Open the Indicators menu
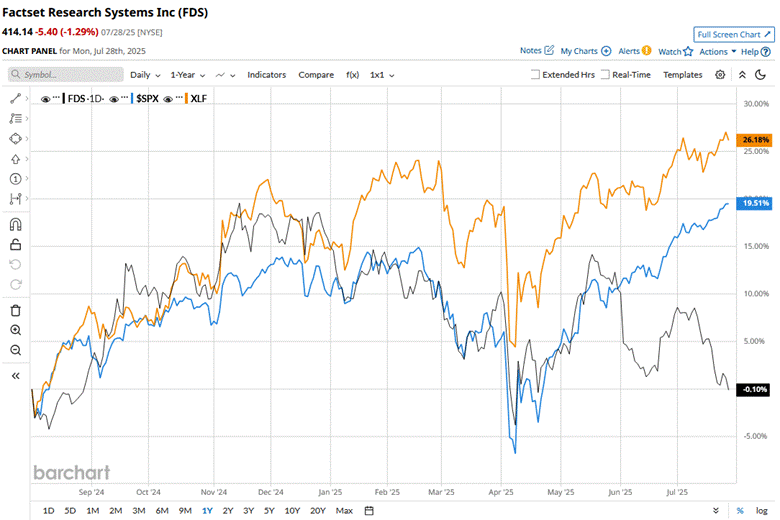This screenshot has height=520, width=780. coord(267,75)
